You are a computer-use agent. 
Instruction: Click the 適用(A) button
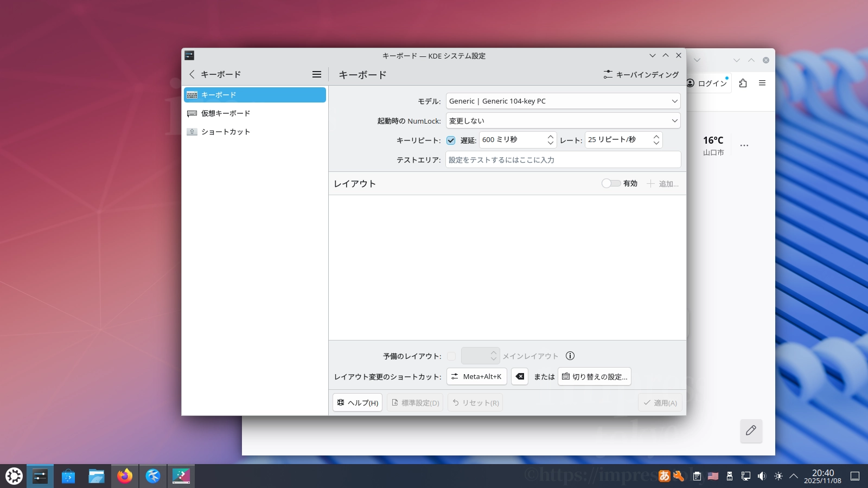pyautogui.click(x=660, y=402)
